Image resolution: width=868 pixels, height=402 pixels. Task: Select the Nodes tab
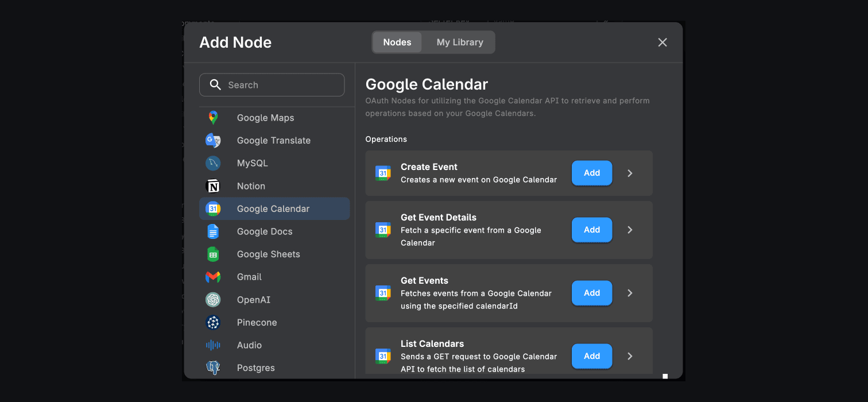(397, 42)
